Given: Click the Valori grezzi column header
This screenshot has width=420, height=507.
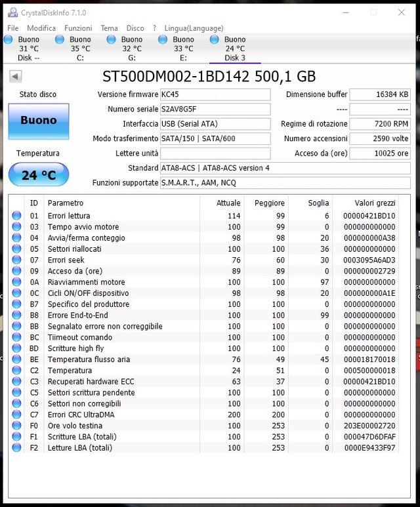Looking at the screenshot, I should pyautogui.click(x=366, y=203).
